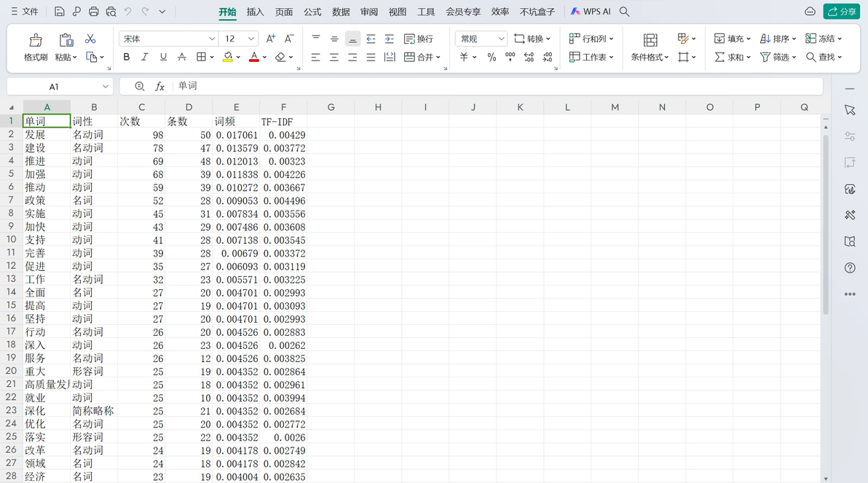Center text horizontally
The image size is (868, 483).
pyautogui.click(x=334, y=57)
